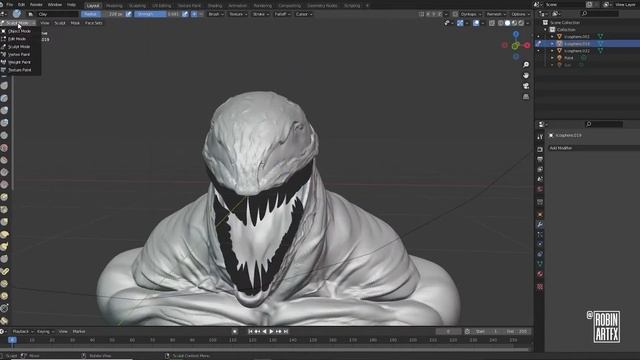
Task: Click the active Clay brush preview icon
Action: 16,14
